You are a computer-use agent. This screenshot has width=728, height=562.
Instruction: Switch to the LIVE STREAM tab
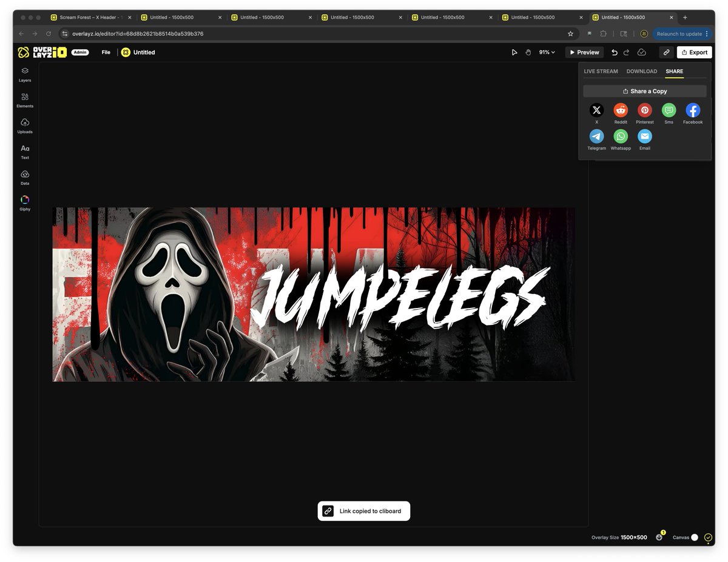pyautogui.click(x=601, y=72)
